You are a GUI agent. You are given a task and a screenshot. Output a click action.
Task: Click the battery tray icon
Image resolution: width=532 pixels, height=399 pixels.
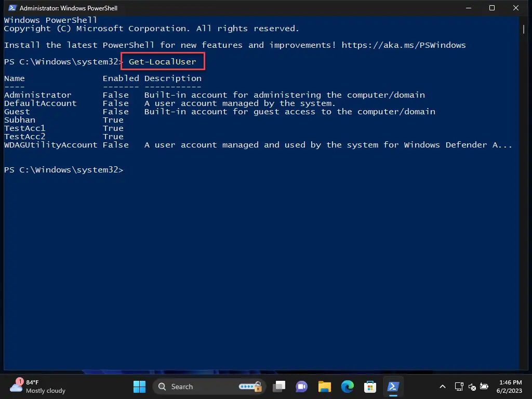coord(484,387)
